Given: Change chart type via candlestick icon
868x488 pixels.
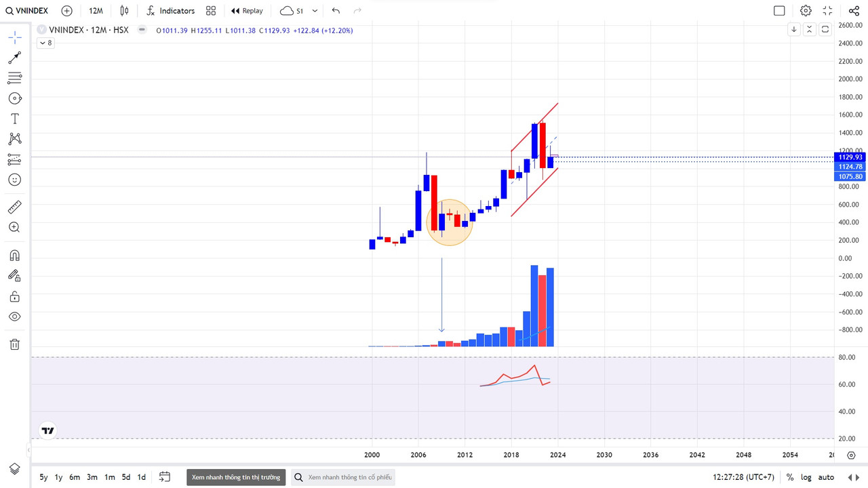Looking at the screenshot, I should (x=124, y=11).
